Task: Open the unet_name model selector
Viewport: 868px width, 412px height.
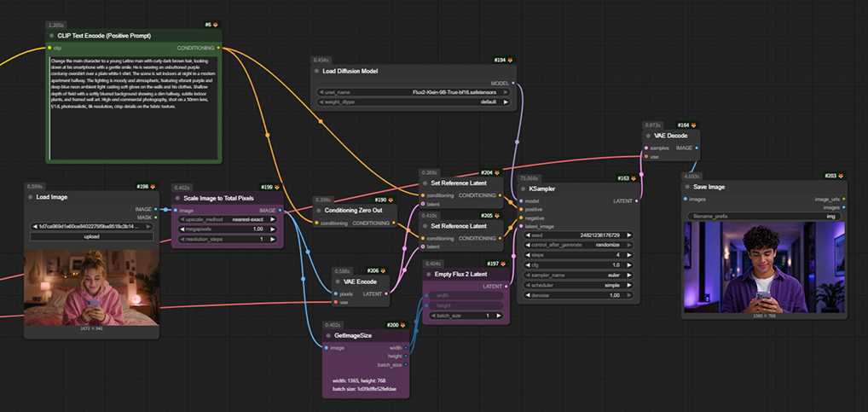Action: pos(413,92)
